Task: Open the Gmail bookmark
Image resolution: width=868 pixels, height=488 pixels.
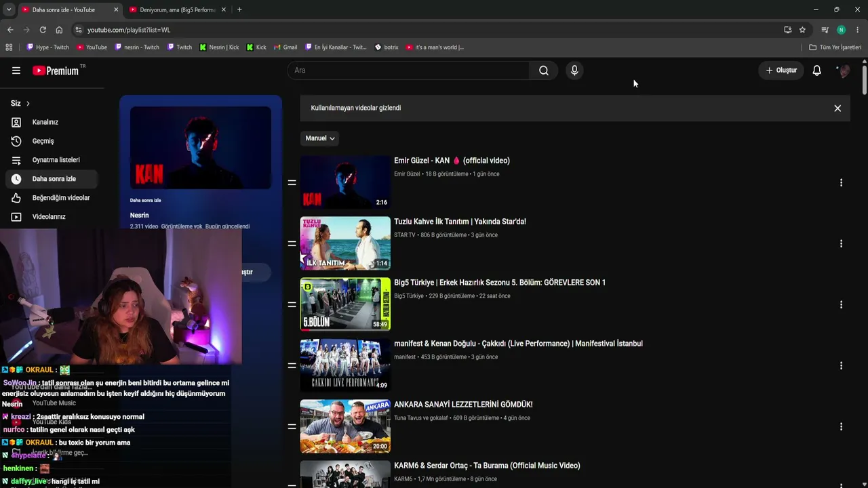Action: tap(285, 47)
